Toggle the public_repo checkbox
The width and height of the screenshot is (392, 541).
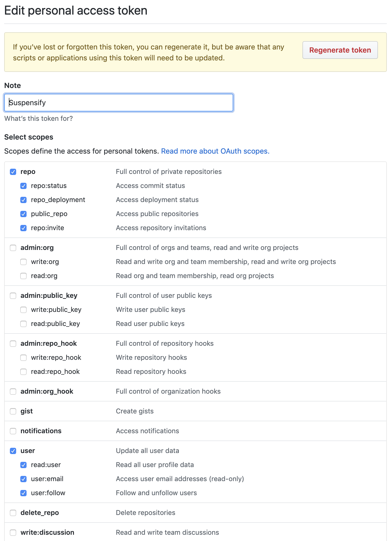(23, 214)
